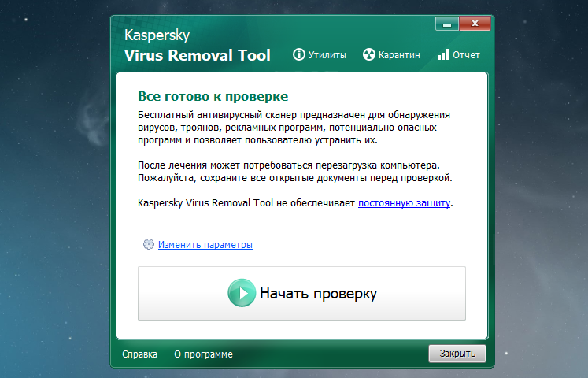Click the gear icon beside Изменить параметры

coord(149,244)
